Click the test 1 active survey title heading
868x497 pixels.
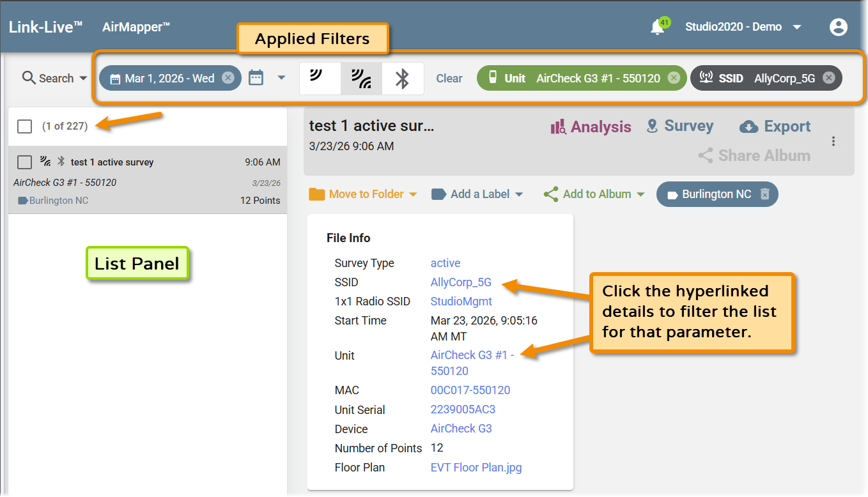pyautogui.click(x=371, y=126)
